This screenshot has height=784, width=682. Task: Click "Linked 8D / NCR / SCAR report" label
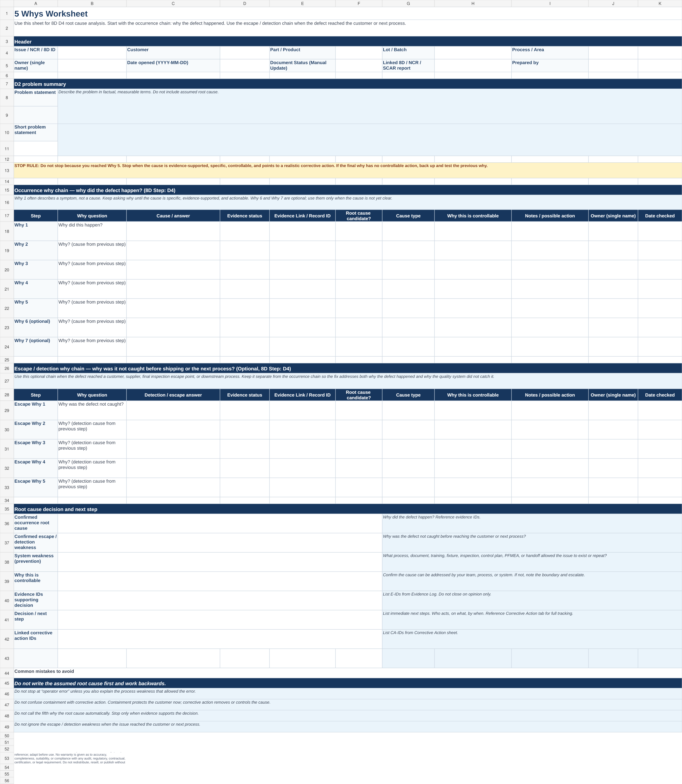pyautogui.click(x=408, y=65)
